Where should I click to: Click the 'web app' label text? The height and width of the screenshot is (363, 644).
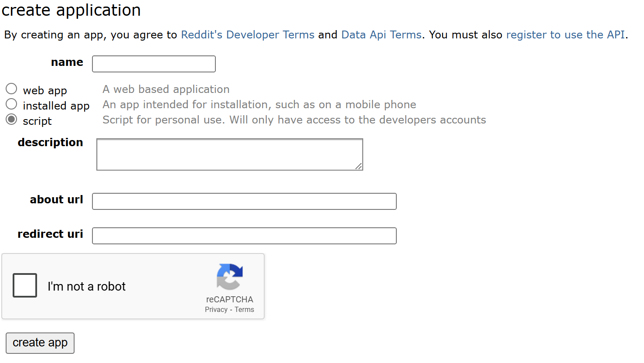(x=45, y=91)
